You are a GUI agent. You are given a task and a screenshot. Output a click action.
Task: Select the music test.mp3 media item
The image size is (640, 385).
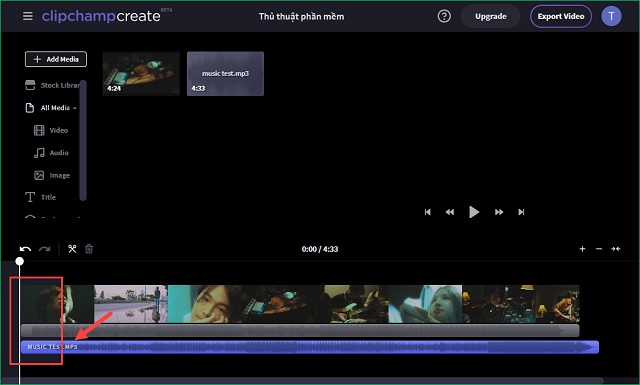click(225, 73)
